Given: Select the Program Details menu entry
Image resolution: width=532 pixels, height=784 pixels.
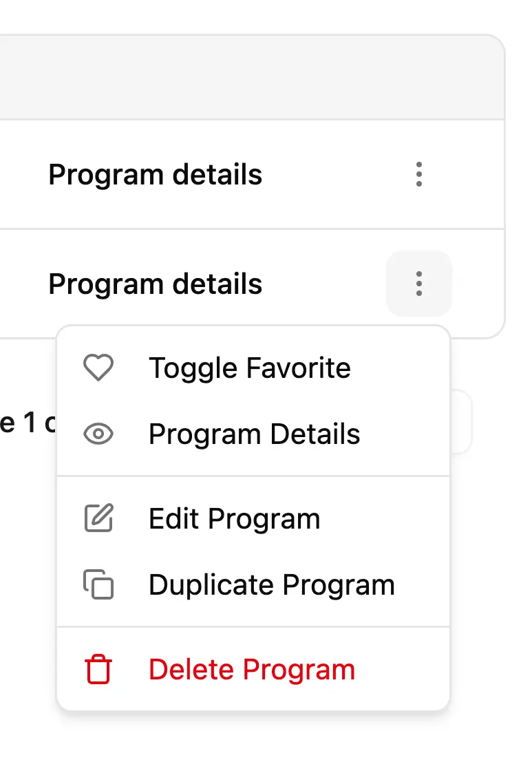Looking at the screenshot, I should (254, 434).
